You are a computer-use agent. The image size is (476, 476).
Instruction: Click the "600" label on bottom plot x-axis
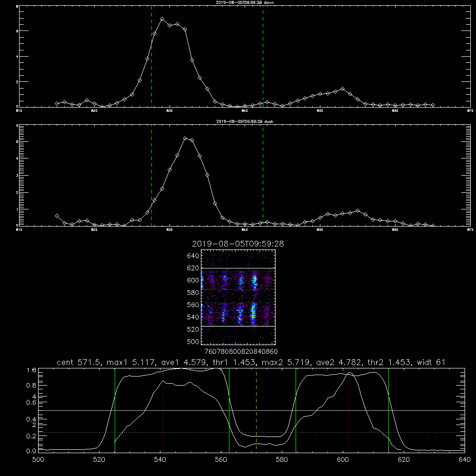coord(343,459)
